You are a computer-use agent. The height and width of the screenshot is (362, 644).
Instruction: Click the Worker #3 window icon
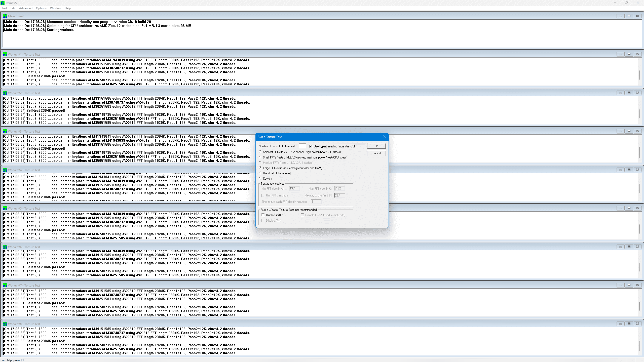[5, 131]
